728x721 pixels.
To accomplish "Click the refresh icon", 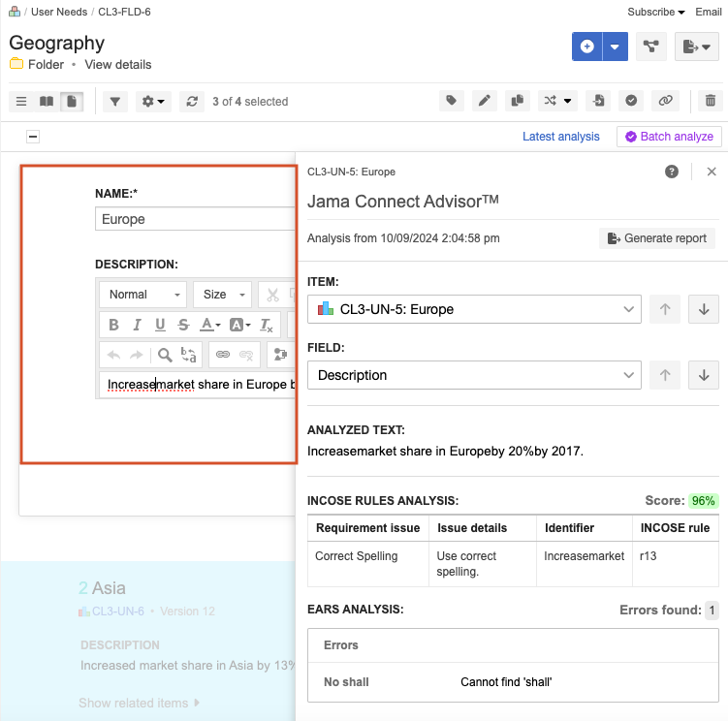I will pyautogui.click(x=192, y=101).
